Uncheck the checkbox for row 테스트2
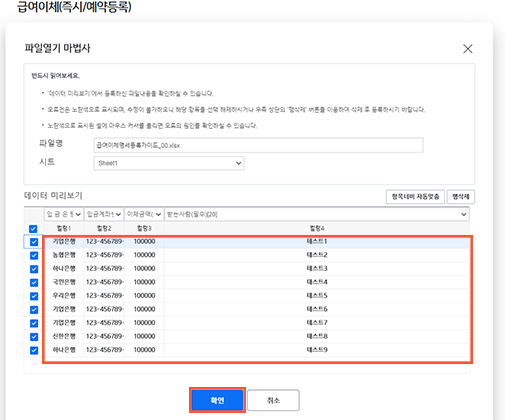This screenshot has width=505, height=420. tap(34, 255)
